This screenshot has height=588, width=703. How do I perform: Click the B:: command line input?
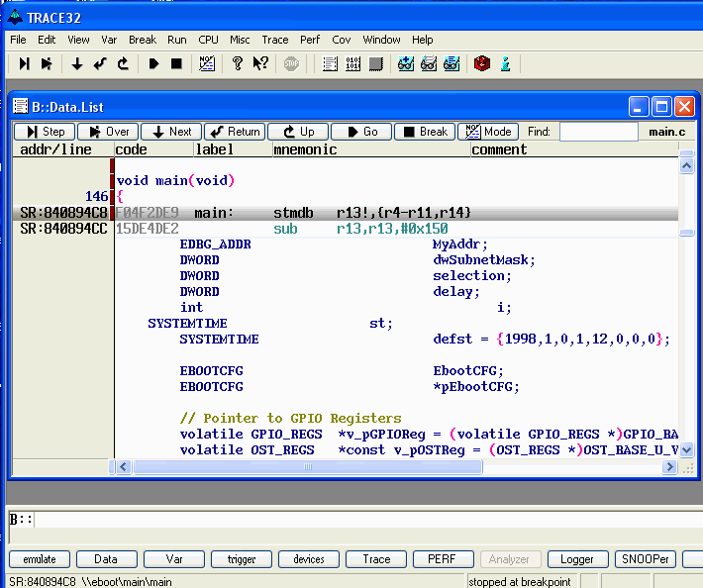[x=367, y=520]
